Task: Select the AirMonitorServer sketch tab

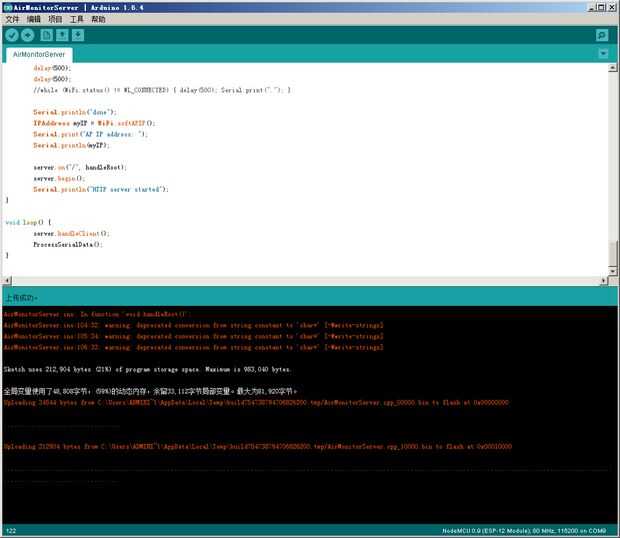Action: (x=38, y=54)
